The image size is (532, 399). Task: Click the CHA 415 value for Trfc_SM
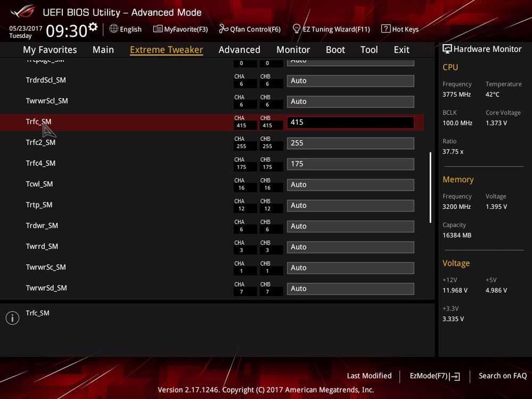pos(241,126)
